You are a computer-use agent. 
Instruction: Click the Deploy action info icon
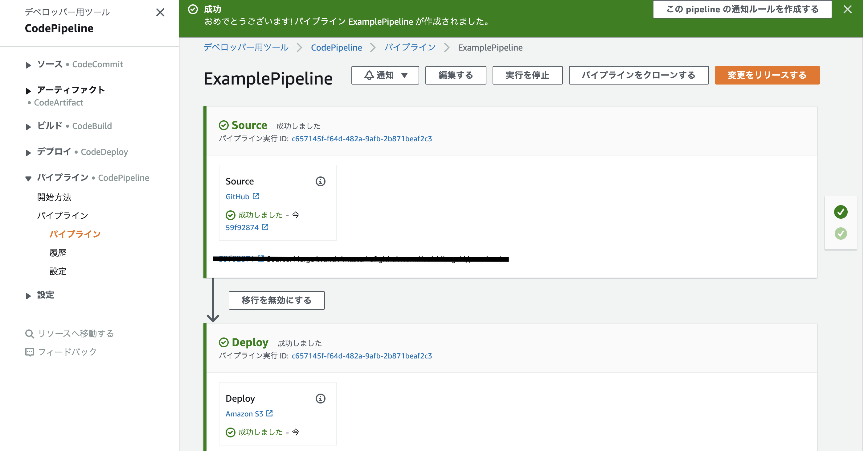click(x=320, y=398)
